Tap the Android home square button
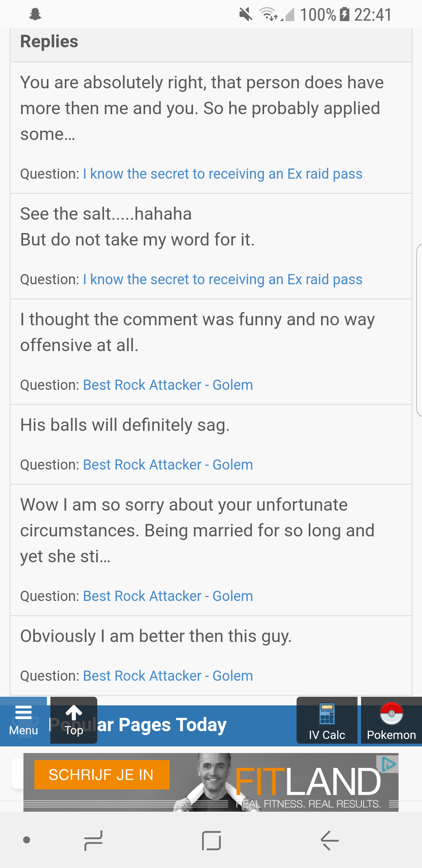The image size is (422, 868). (x=211, y=840)
